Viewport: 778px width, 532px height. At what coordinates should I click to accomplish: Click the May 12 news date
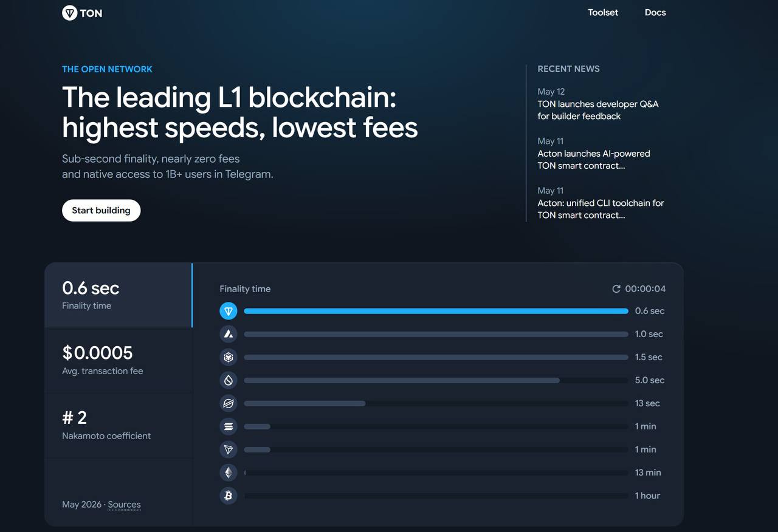(x=551, y=92)
